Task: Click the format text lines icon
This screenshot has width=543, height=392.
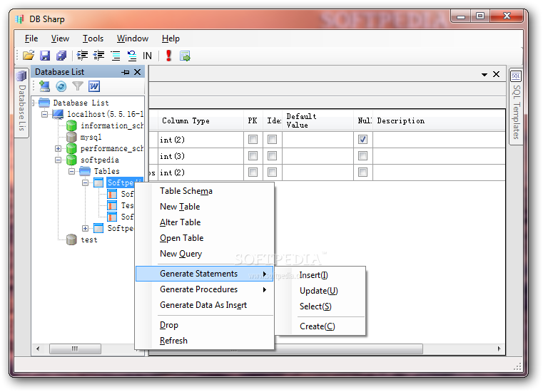Action: 116,56
